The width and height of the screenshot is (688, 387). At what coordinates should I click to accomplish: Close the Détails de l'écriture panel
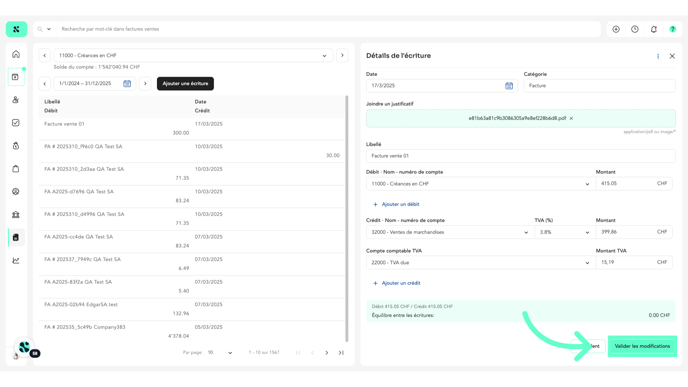[x=672, y=56]
